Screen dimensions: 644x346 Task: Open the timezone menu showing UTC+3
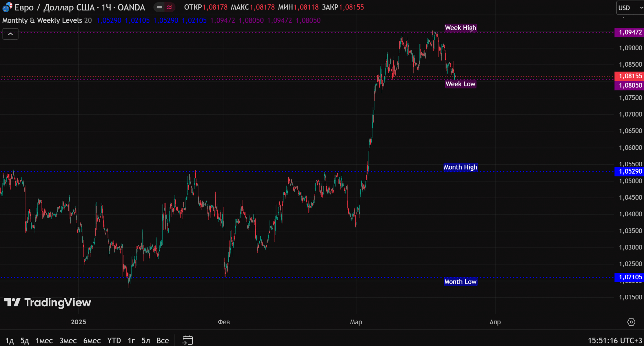coord(615,340)
